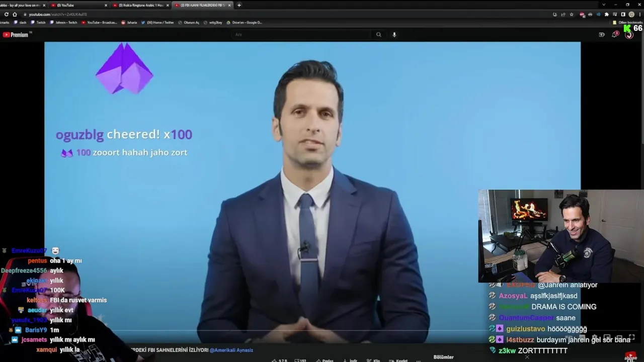Click chat message 'FBI da rusvet varmis'

tap(78, 300)
